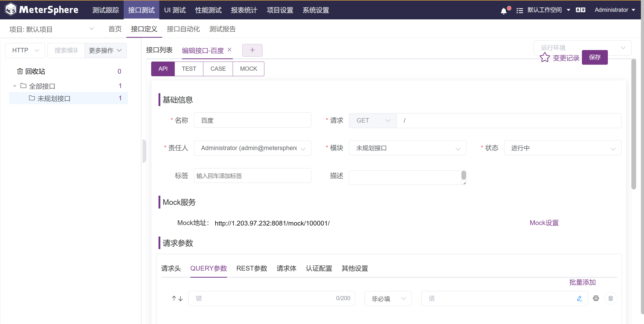Add new tab with plus button
Image resolution: width=644 pixels, height=324 pixels.
[x=252, y=50]
